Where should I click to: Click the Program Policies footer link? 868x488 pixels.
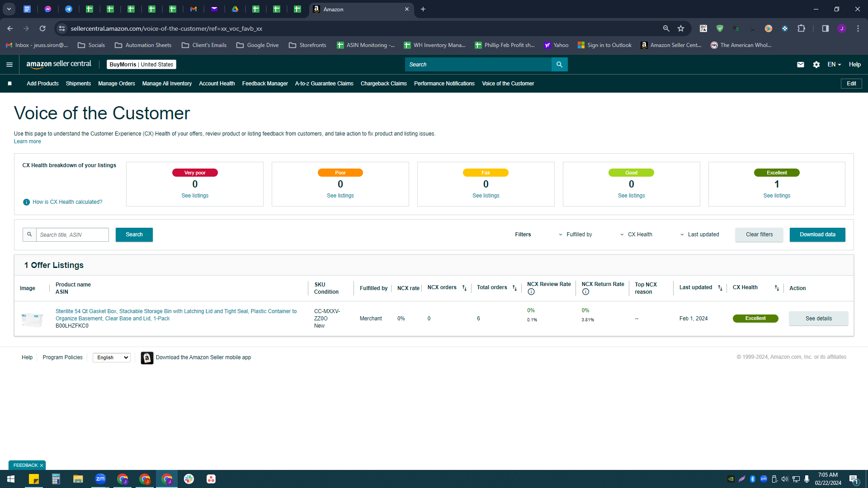click(x=62, y=357)
